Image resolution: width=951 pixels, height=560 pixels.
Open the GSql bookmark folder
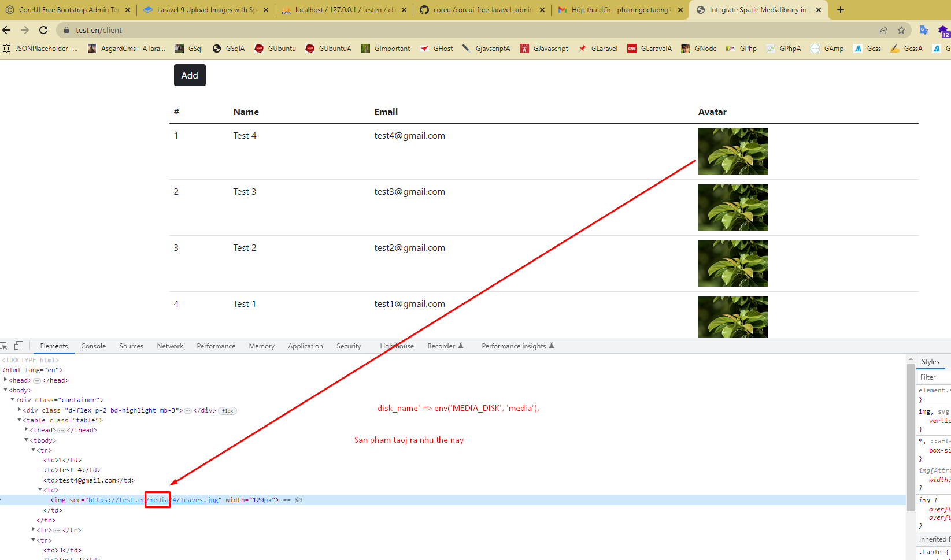point(189,49)
